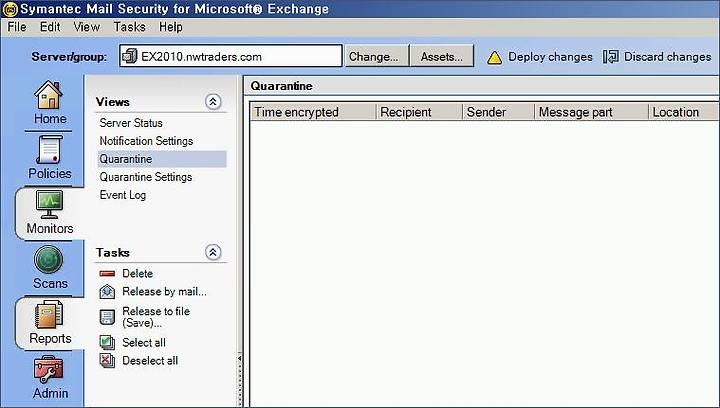The width and height of the screenshot is (720, 408).
Task: Sort by Time encrypted column header
Action: 313,112
